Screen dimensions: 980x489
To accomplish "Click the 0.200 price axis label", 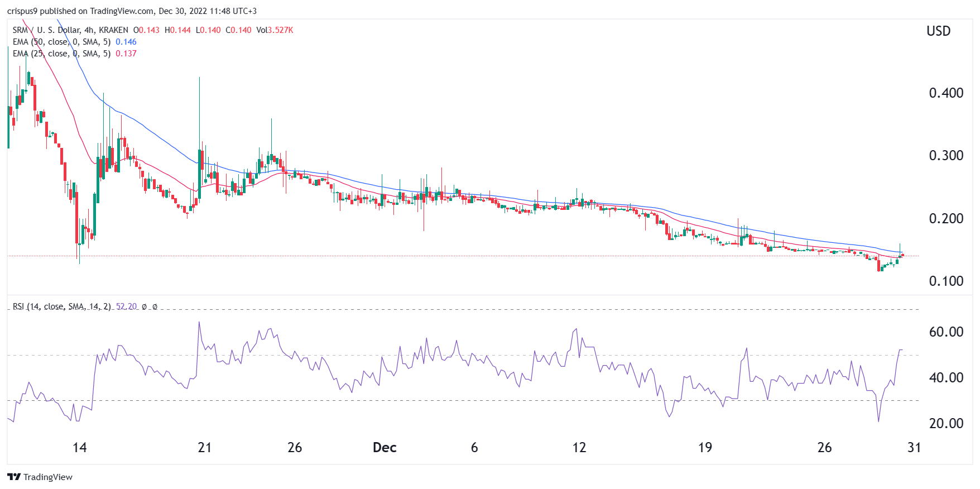I will pos(946,219).
